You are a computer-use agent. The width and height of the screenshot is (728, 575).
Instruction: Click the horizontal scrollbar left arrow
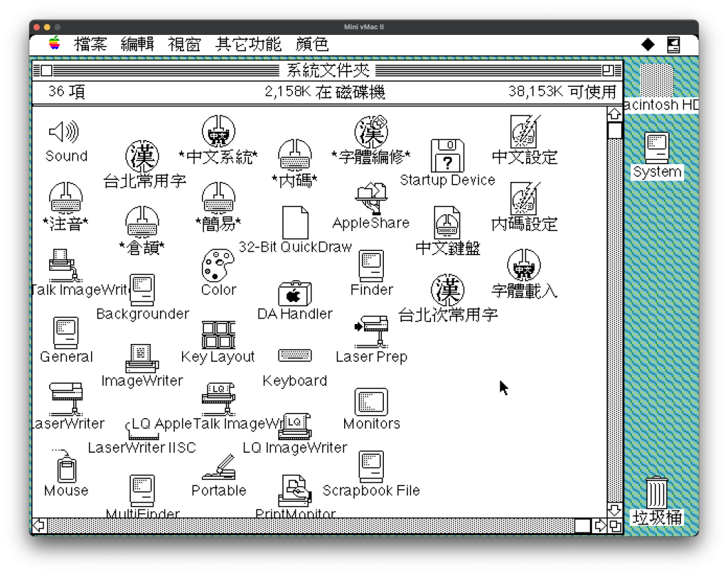[39, 526]
